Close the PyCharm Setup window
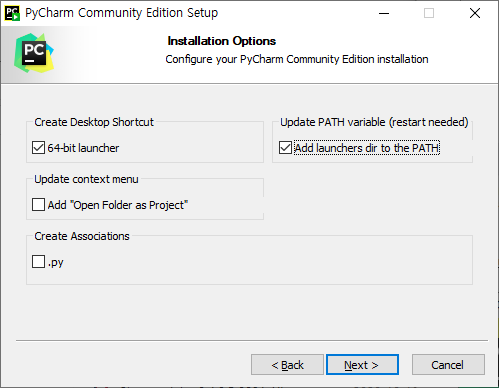Image resolution: width=499 pixels, height=388 pixels. (475, 13)
